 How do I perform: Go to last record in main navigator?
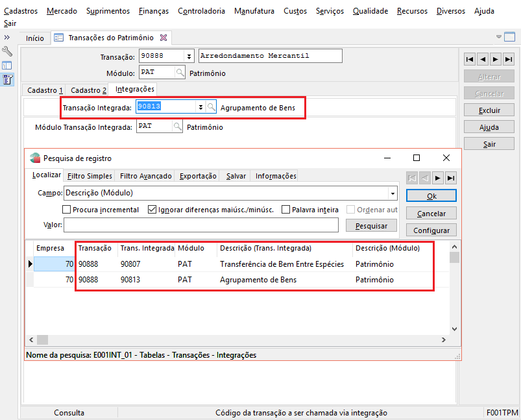coord(509,59)
